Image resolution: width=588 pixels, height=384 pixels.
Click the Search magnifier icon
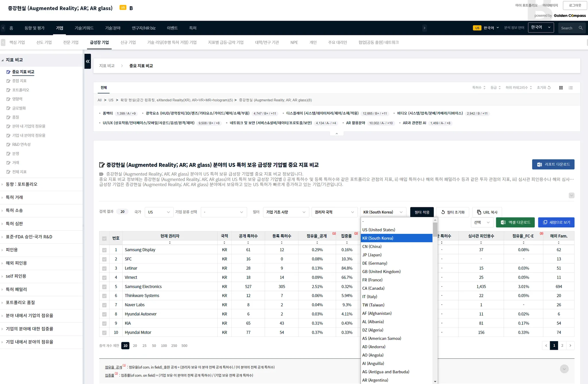[581, 28]
